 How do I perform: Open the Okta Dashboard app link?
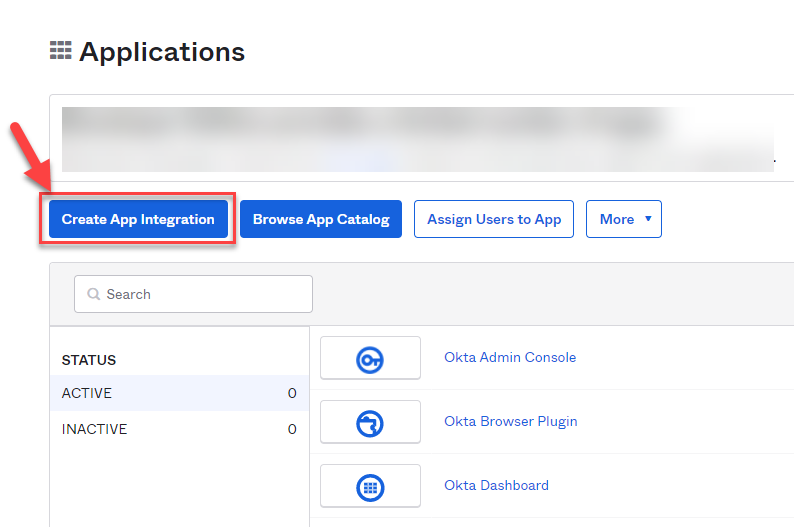click(x=496, y=485)
